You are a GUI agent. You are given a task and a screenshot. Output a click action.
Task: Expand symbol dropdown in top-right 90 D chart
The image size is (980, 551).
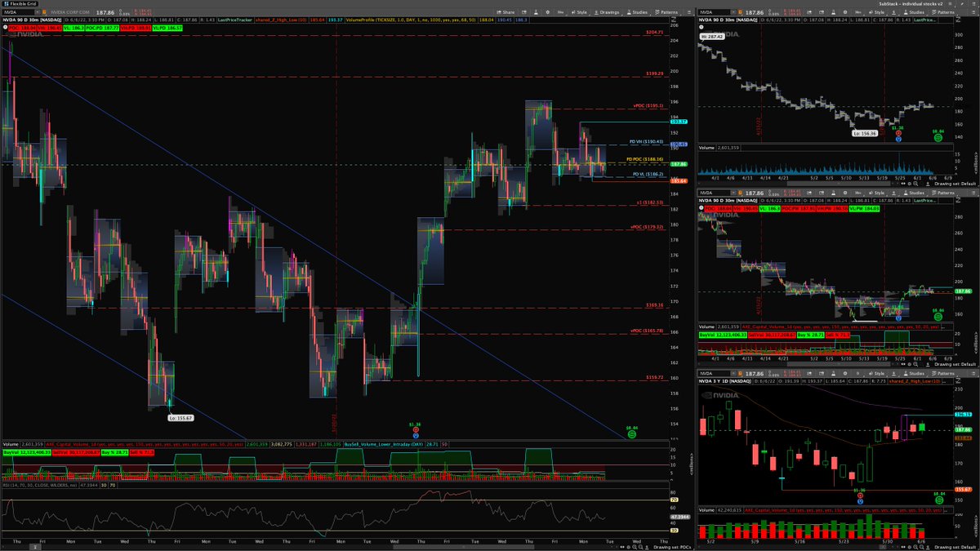(733, 12)
